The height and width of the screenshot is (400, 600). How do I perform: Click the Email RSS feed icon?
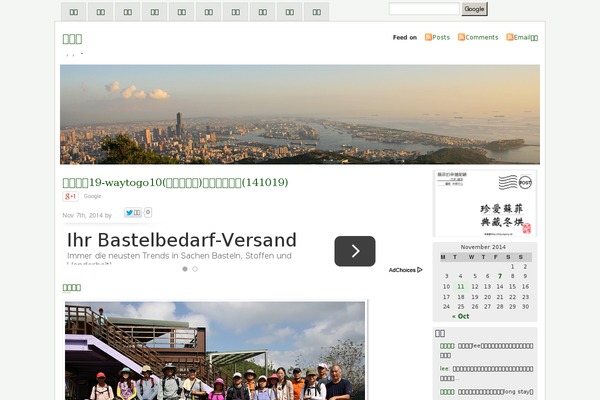(x=510, y=37)
